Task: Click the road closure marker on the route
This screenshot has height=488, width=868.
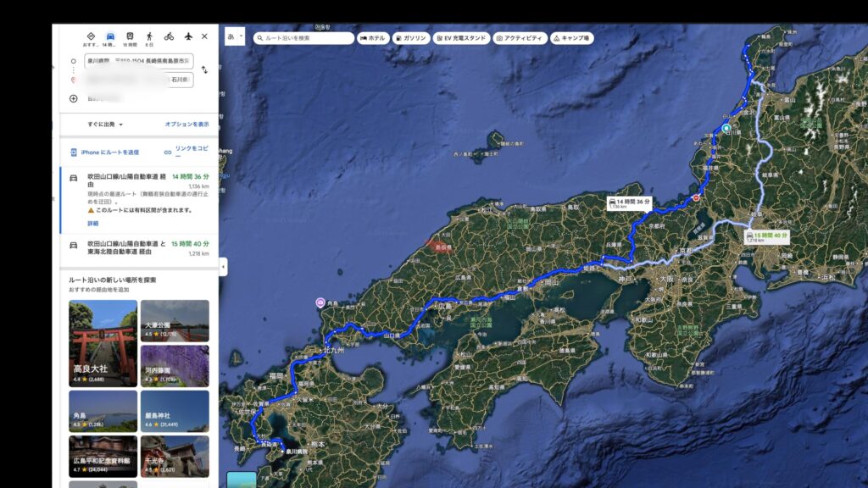Action: coord(696,197)
